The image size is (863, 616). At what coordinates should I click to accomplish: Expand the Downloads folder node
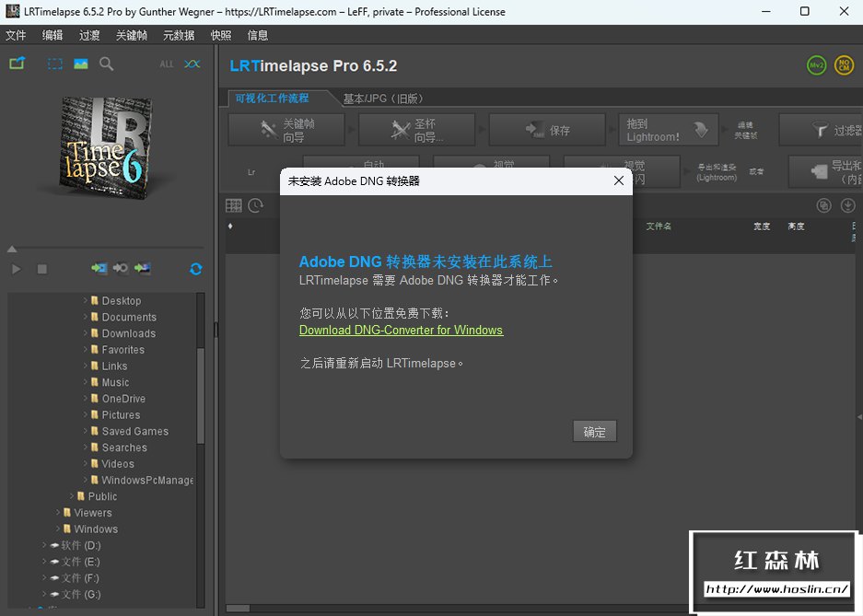pos(86,333)
